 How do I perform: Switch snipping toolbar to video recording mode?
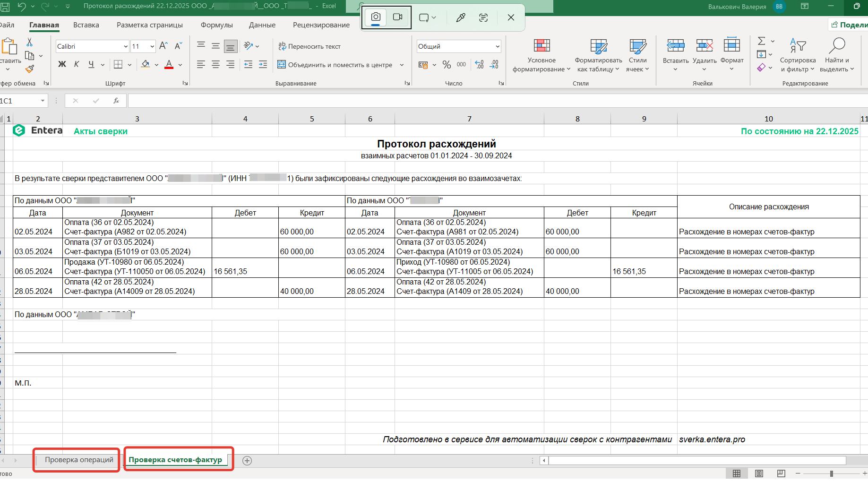(x=398, y=17)
